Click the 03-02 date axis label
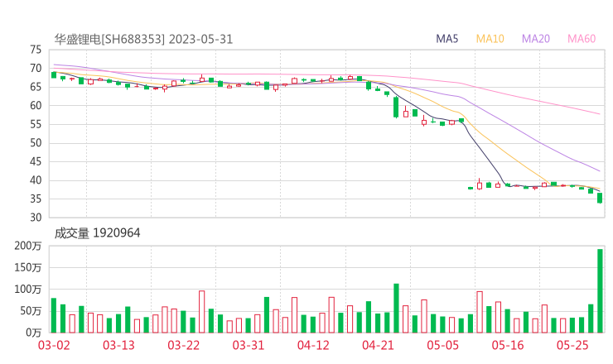Screen dimensions: 613x364 pos(54,345)
